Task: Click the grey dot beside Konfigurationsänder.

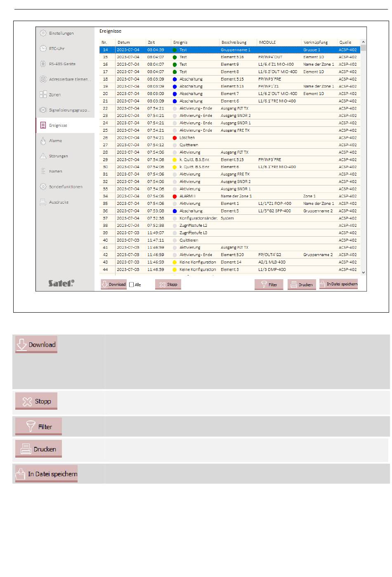Action: [x=175, y=218]
